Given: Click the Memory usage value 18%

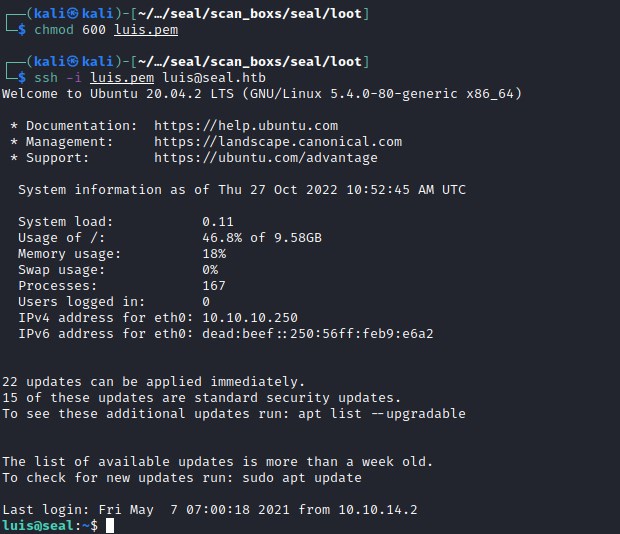Looking at the screenshot, I should pos(214,254).
